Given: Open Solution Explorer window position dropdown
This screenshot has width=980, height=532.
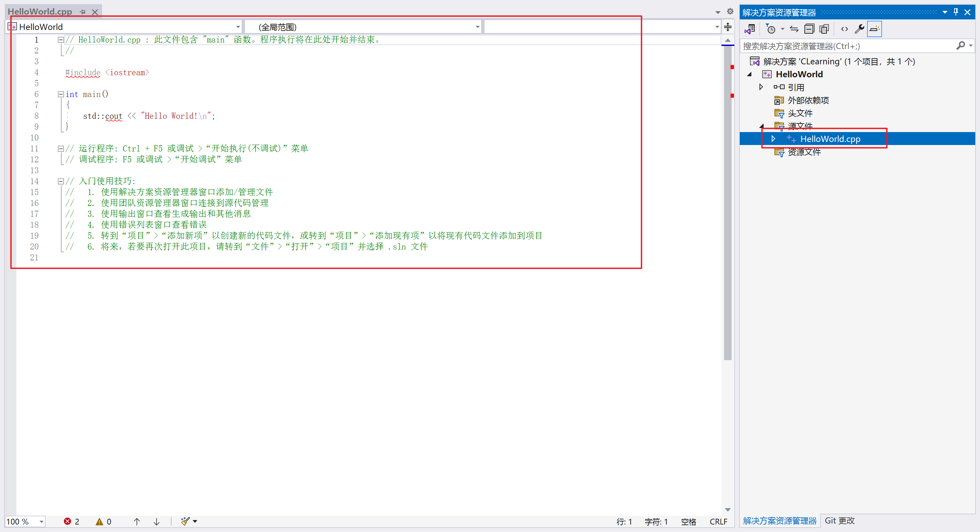Looking at the screenshot, I should tap(944, 12).
